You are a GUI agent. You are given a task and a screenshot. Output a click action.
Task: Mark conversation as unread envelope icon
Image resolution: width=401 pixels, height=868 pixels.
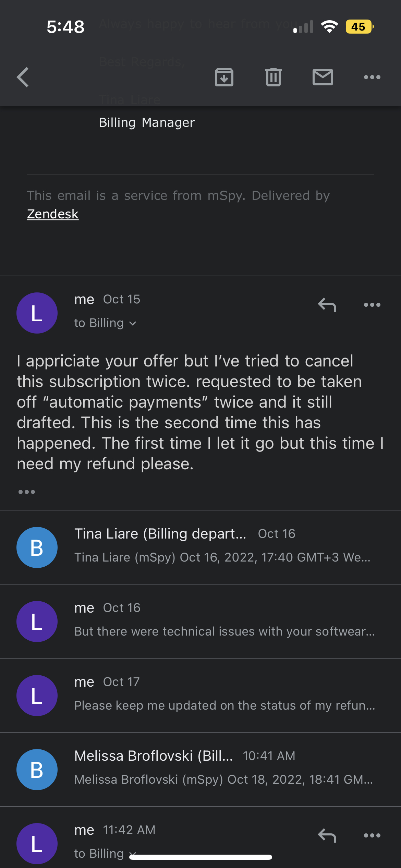(x=323, y=77)
